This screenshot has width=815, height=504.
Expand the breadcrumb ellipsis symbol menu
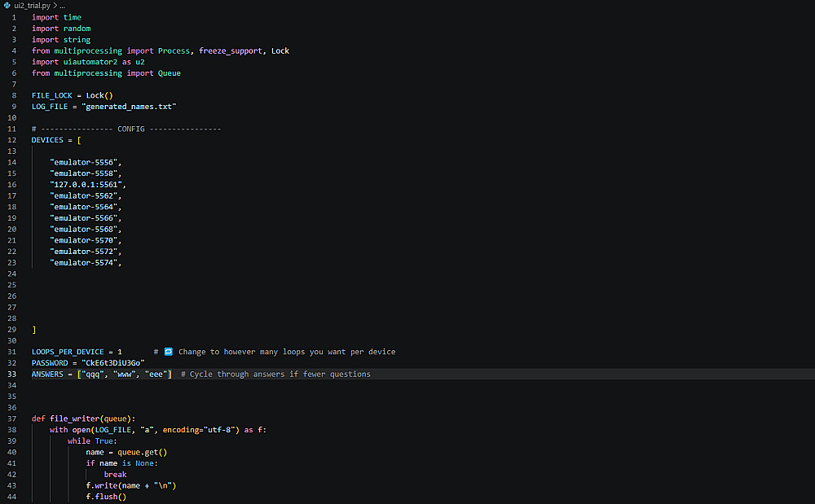pos(63,6)
